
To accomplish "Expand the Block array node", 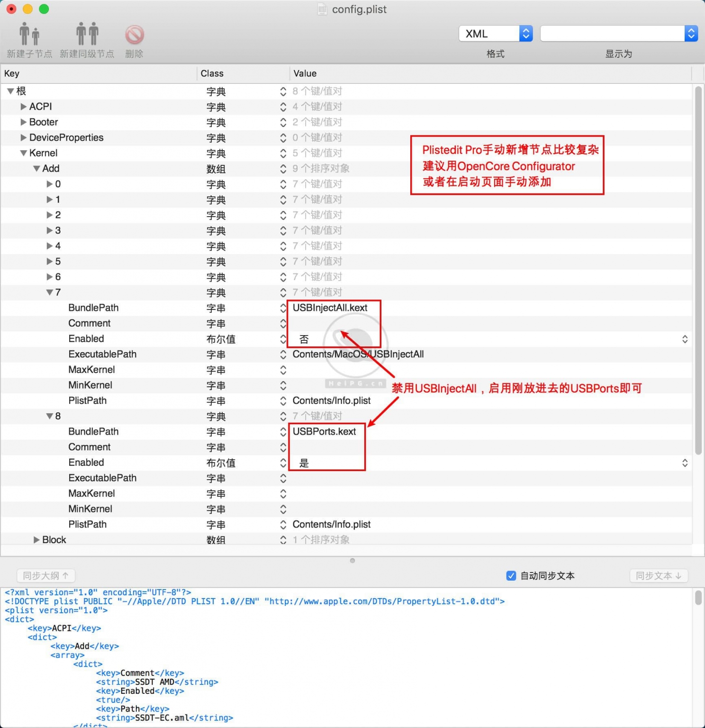I will (x=36, y=540).
